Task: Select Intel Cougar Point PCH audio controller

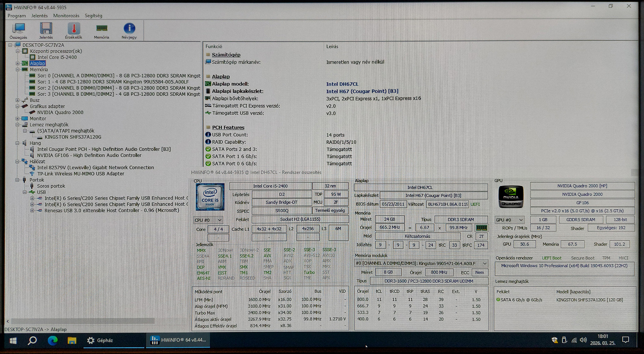Action: [104, 149]
